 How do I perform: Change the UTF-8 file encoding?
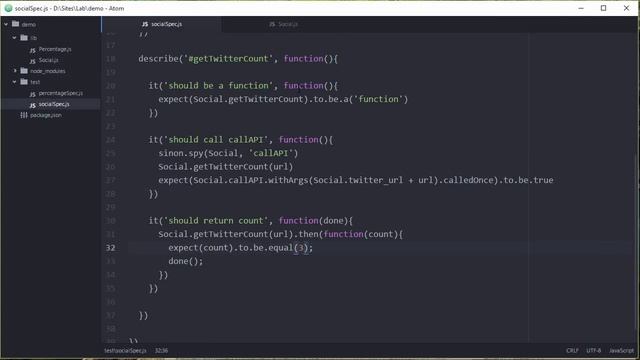(594, 351)
